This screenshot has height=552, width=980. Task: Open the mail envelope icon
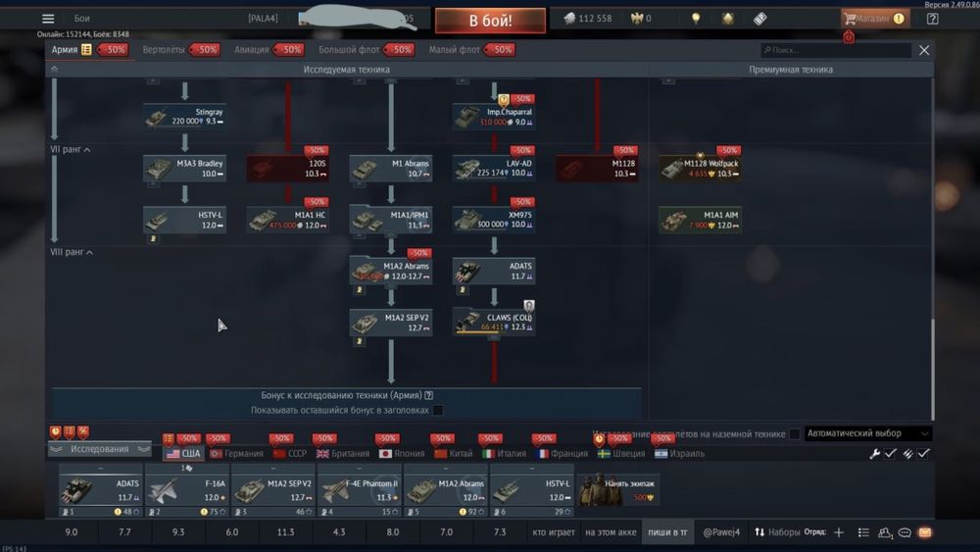(x=925, y=532)
